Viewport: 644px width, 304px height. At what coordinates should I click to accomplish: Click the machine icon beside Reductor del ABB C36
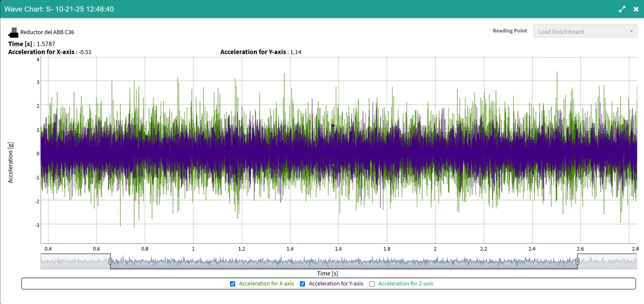[x=13, y=32]
